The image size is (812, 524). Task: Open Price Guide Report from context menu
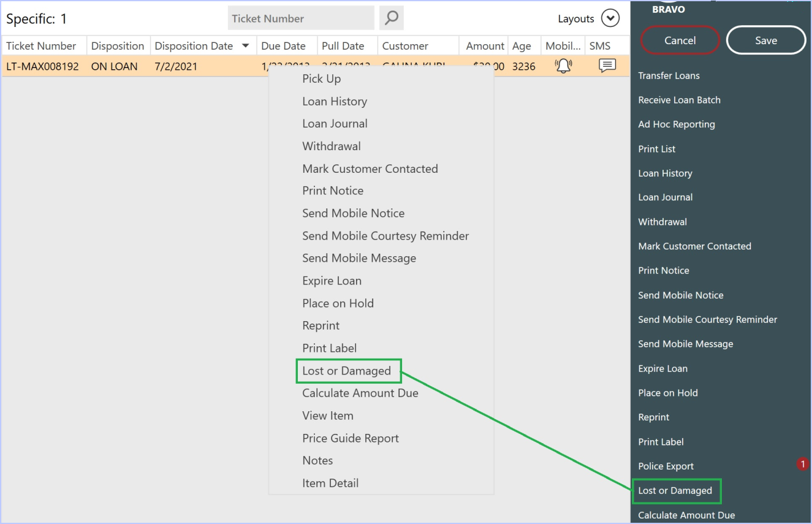click(351, 438)
